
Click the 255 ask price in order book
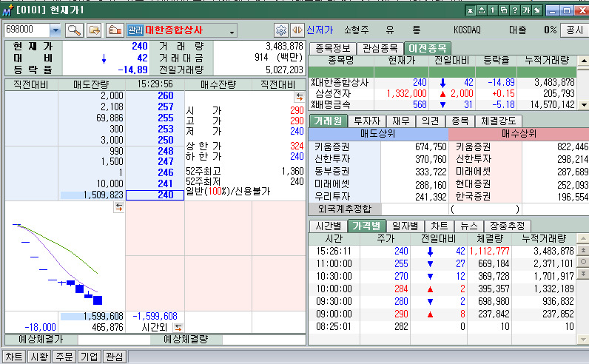166,118
